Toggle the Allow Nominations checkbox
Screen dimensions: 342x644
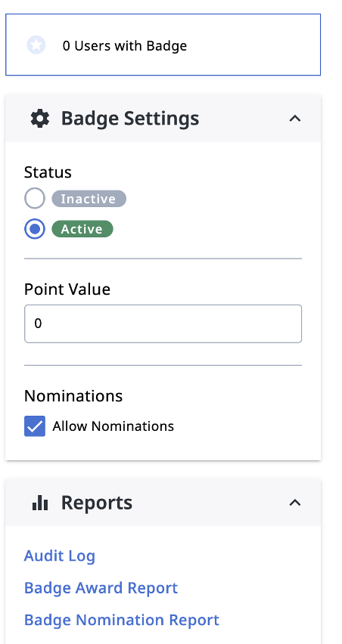click(35, 426)
